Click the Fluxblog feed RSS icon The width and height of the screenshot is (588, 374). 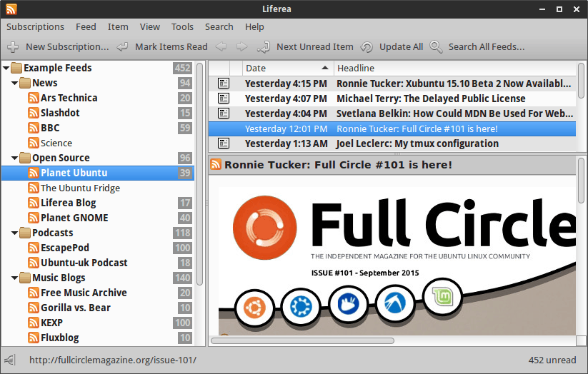point(34,338)
